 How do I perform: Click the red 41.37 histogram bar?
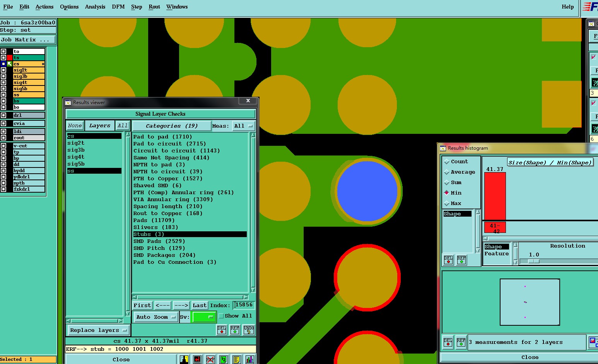[495, 196]
